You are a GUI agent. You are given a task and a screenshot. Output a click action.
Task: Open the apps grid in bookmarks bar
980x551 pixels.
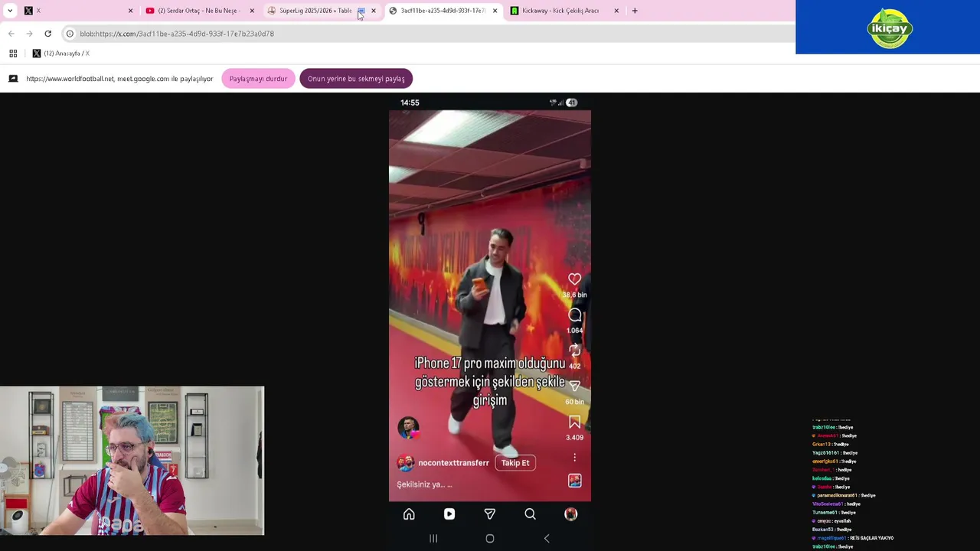tap(13, 54)
